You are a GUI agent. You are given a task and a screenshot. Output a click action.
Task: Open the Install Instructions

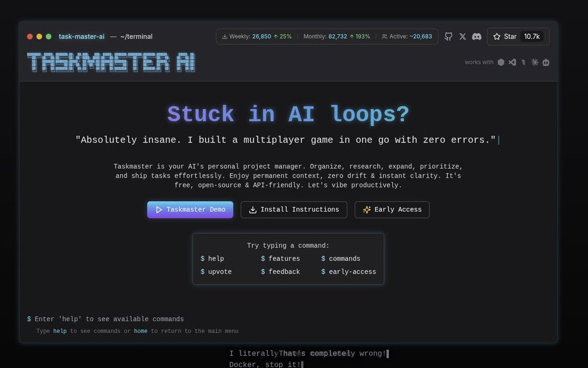pos(293,210)
